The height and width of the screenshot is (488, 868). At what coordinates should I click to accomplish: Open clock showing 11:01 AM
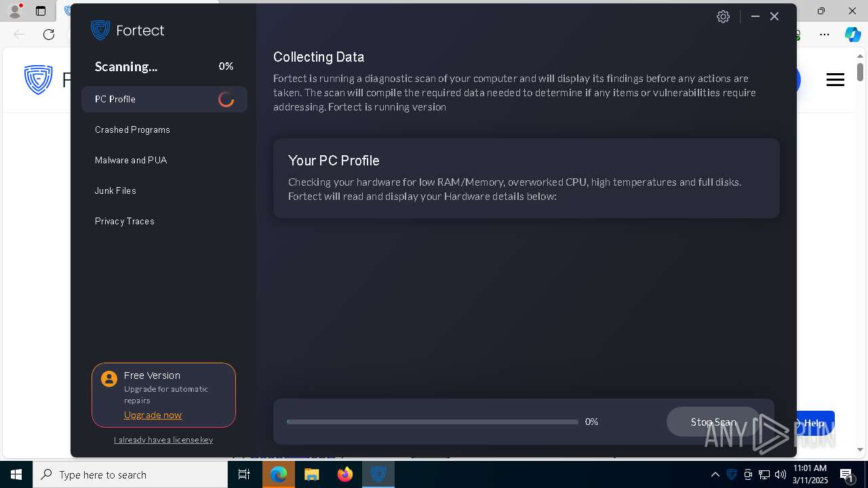(x=810, y=474)
